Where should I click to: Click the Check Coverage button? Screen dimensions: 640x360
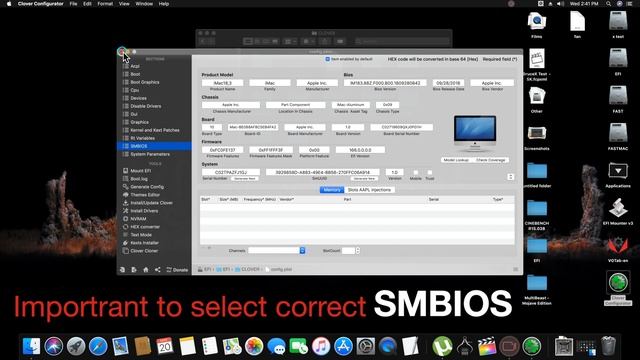pos(490,160)
